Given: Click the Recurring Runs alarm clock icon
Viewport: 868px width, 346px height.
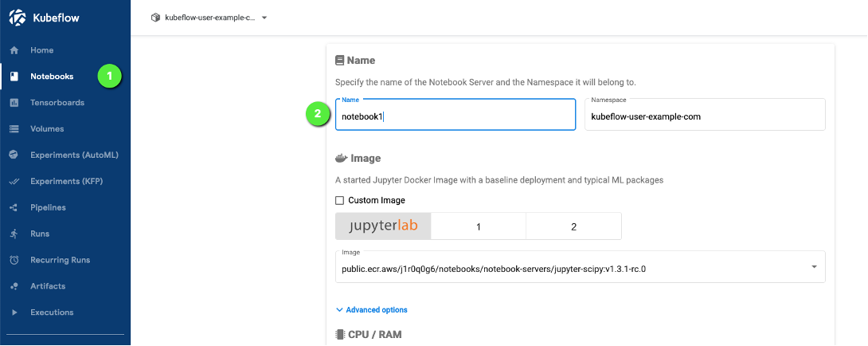Looking at the screenshot, I should [x=15, y=260].
